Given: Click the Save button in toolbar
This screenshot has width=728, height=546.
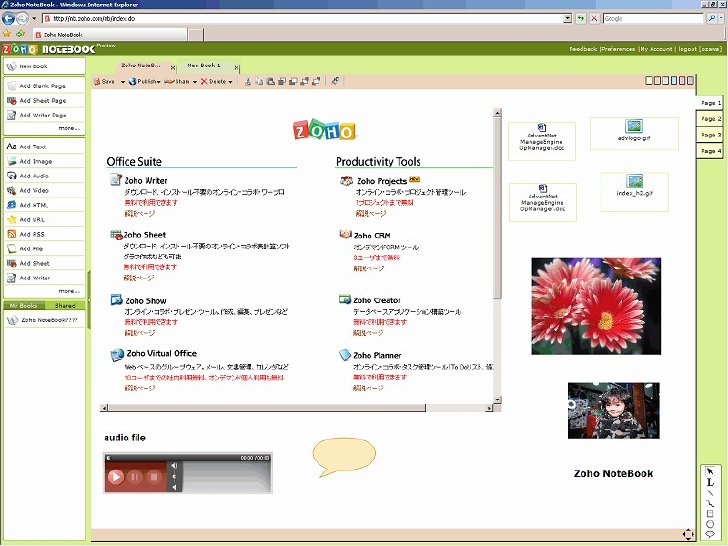Looking at the screenshot, I should [104, 81].
